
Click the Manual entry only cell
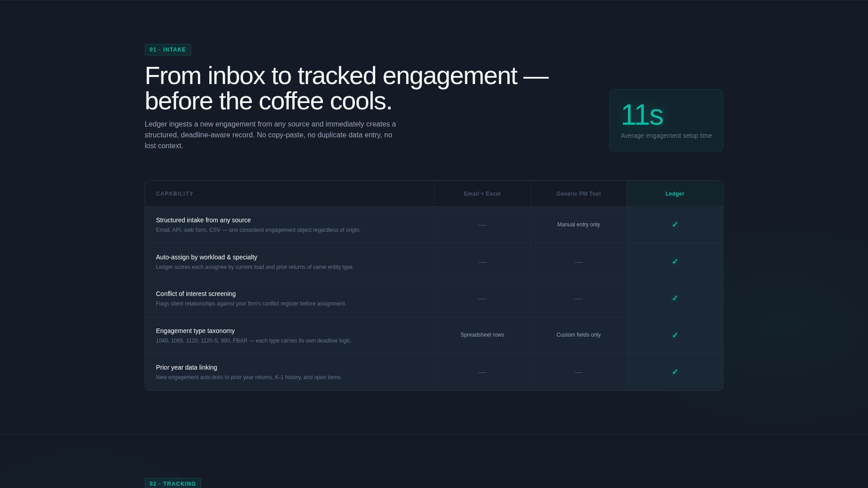578,225
